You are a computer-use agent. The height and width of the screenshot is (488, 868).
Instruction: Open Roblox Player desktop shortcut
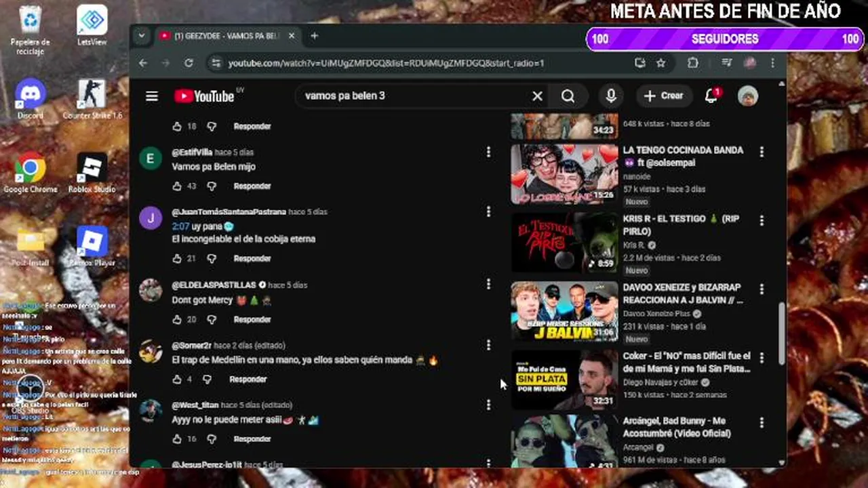(x=92, y=247)
